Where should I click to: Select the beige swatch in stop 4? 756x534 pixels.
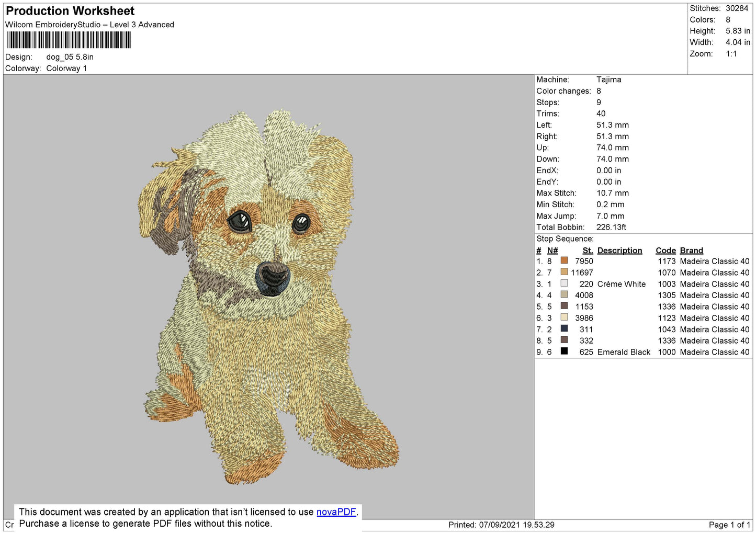pyautogui.click(x=564, y=294)
